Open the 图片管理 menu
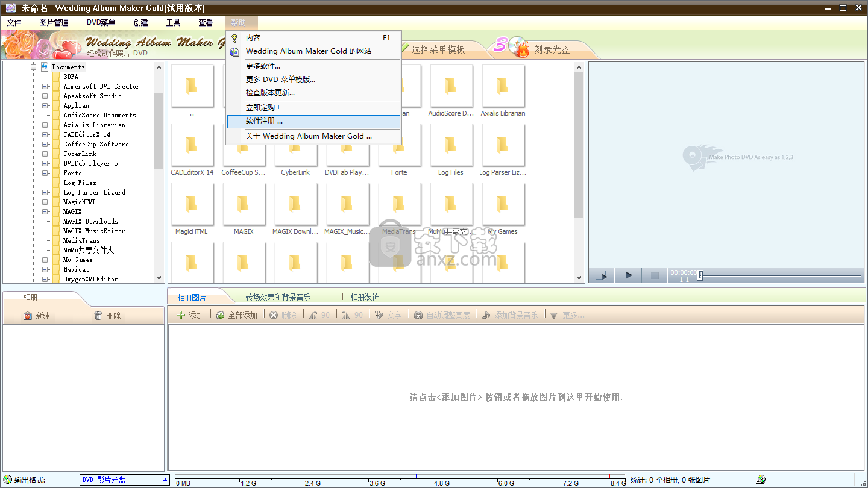 [54, 22]
